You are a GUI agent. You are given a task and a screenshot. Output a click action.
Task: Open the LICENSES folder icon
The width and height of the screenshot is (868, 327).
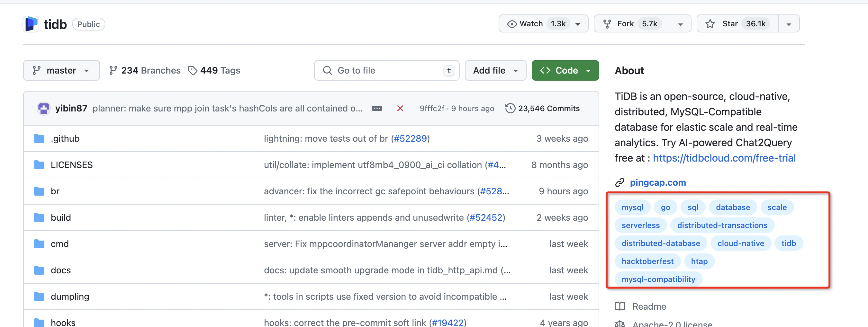(40, 165)
